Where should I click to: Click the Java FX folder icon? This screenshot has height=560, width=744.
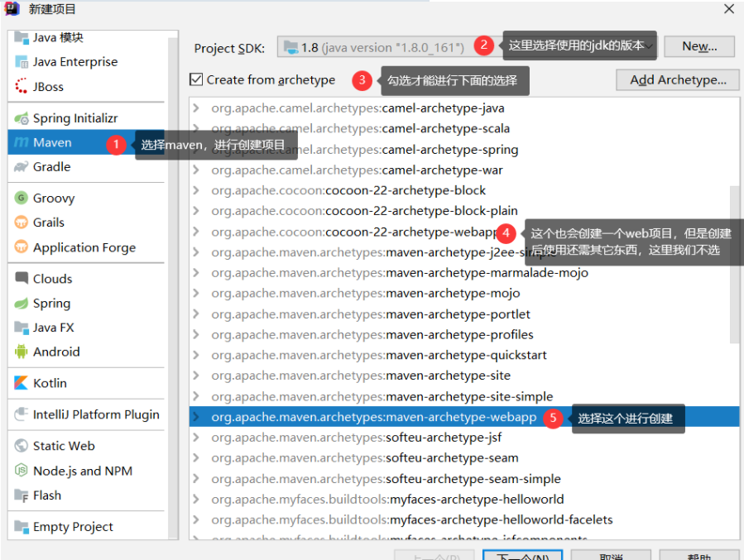(22, 328)
